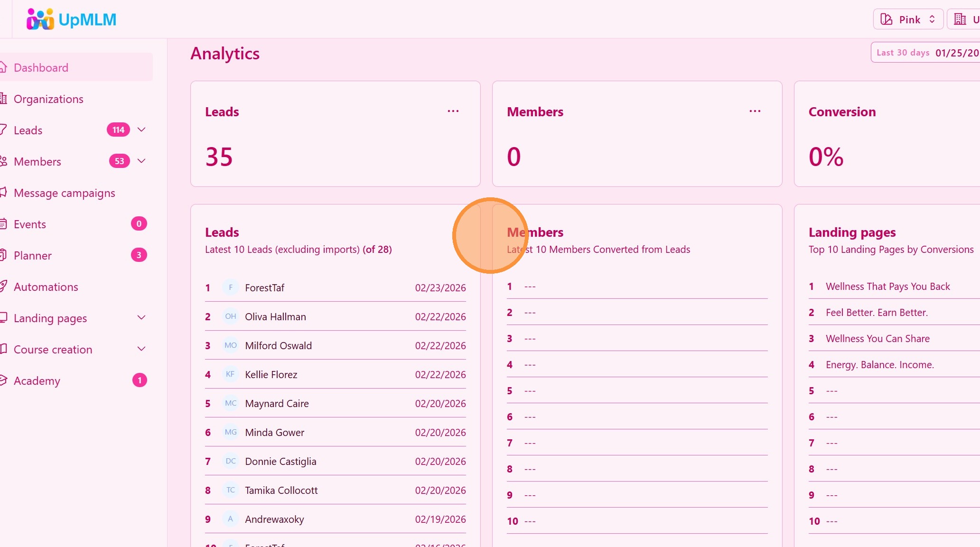Click the Pink theme palette icon
Viewport: 980px width, 547px height.
[886, 19]
